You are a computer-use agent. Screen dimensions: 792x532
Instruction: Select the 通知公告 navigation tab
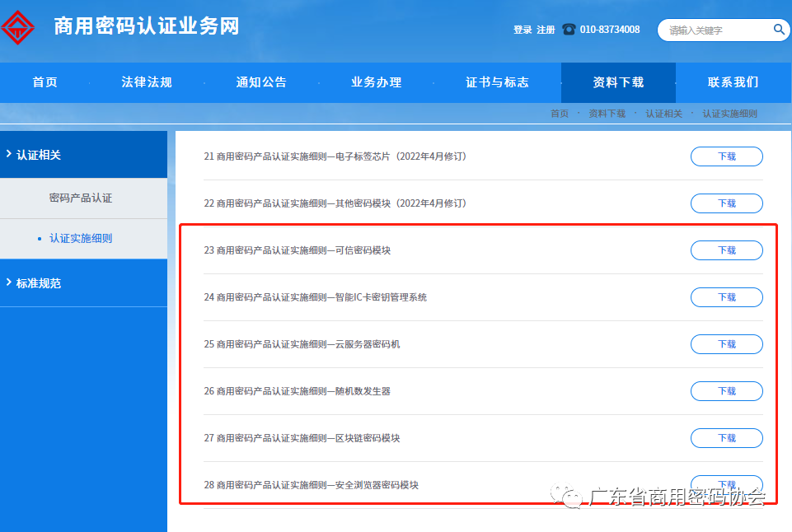[x=261, y=82]
